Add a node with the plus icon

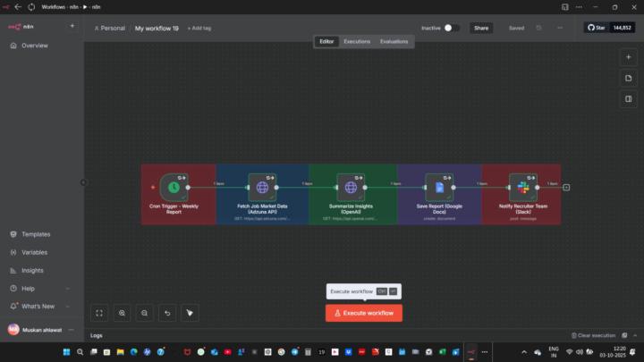click(x=628, y=55)
